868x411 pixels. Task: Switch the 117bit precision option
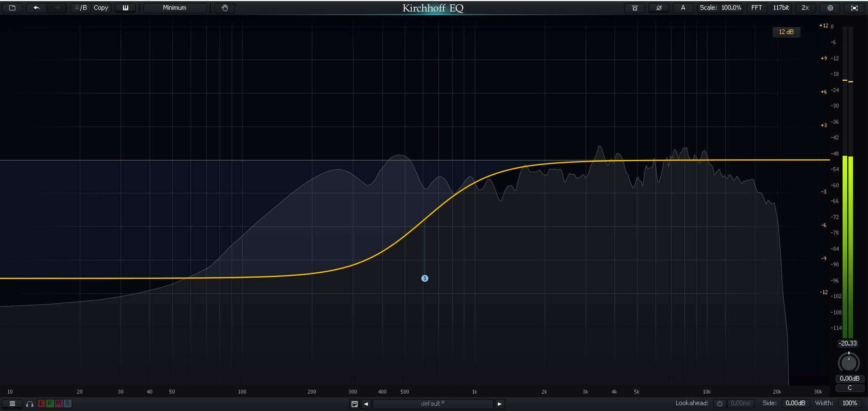pos(781,8)
